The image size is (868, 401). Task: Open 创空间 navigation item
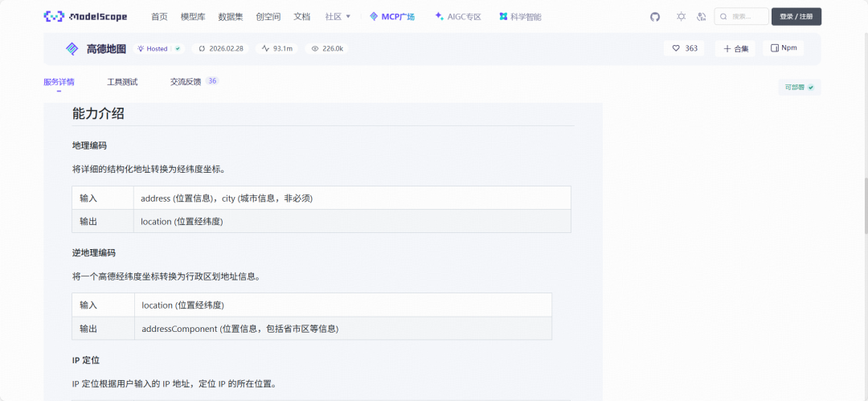point(268,17)
